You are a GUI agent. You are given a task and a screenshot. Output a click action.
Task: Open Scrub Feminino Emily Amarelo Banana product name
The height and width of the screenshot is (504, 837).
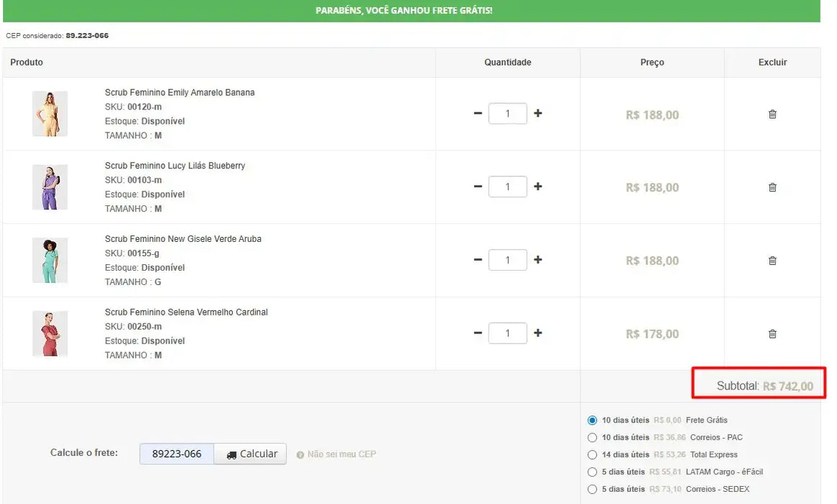[x=179, y=92]
